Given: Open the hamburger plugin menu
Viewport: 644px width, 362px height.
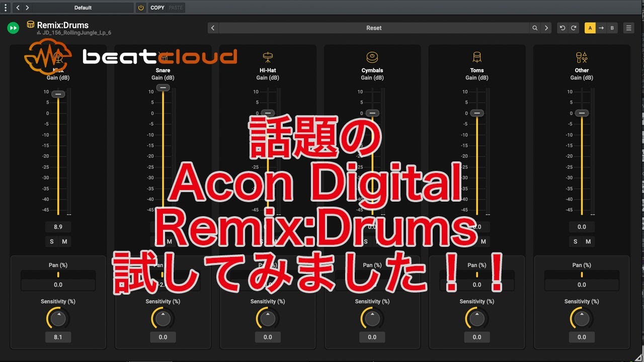Looking at the screenshot, I should coord(629,28).
